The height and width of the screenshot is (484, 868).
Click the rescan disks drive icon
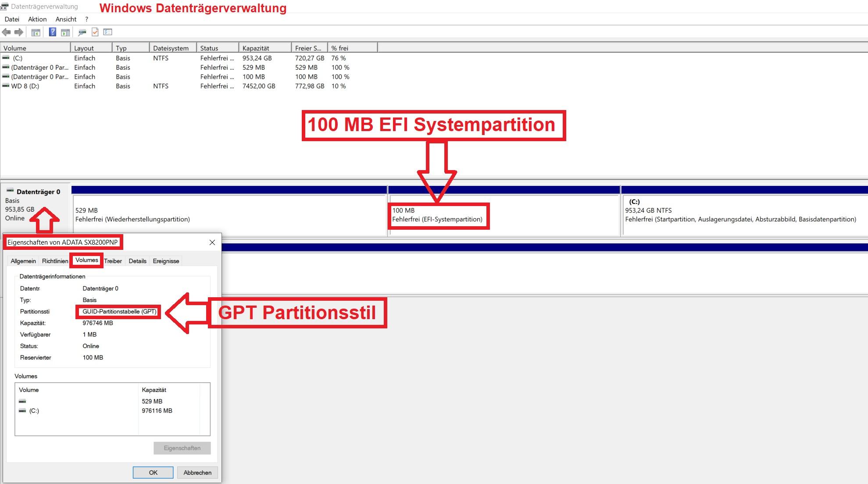point(82,32)
